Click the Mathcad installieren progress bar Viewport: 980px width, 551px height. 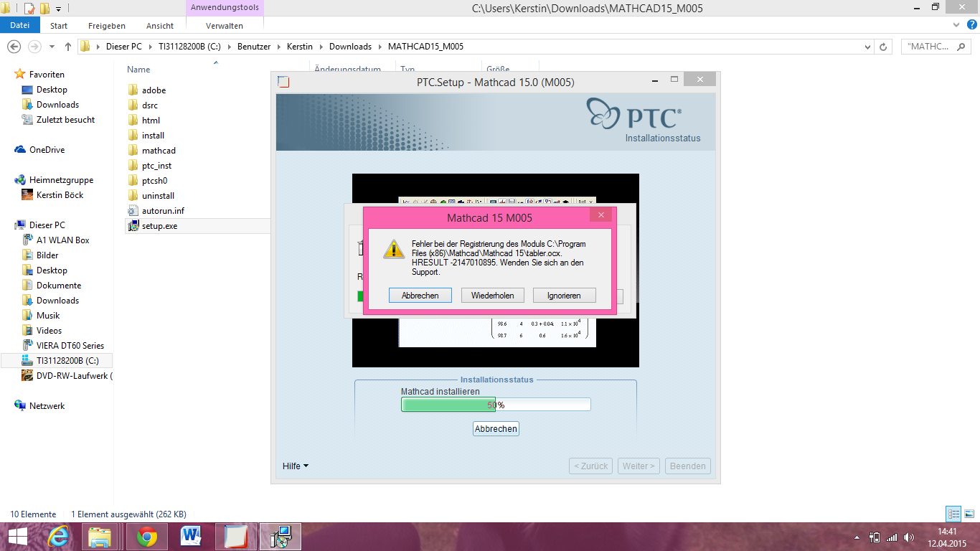click(496, 405)
